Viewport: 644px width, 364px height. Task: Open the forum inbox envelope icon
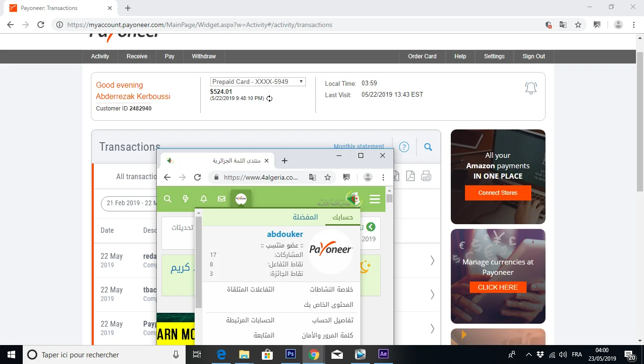coord(222,199)
